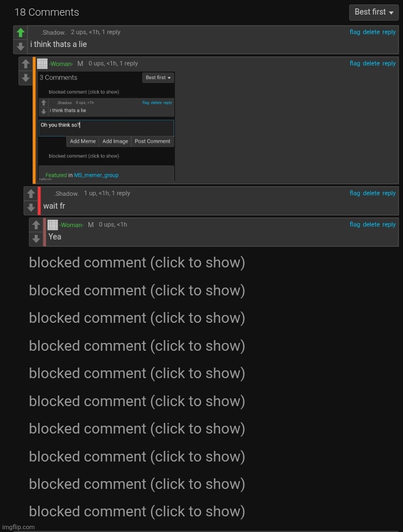Open .Shadow. profile on the top comment
Viewport: 403px width, 532px height.
click(53, 32)
